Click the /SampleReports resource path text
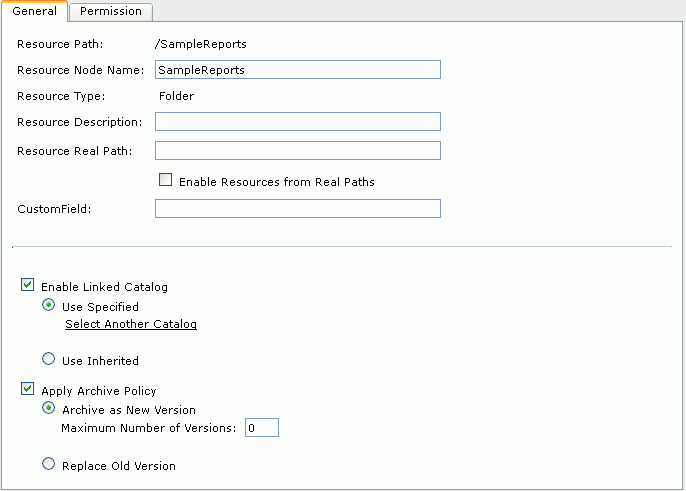 200,44
